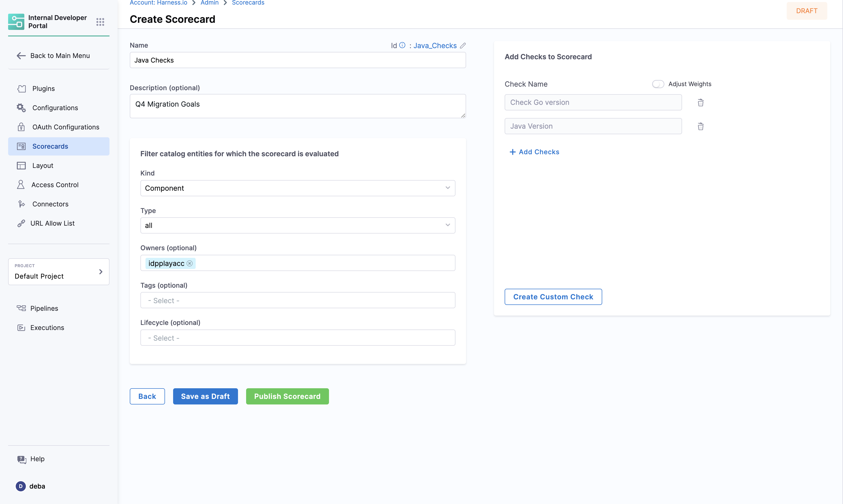The height and width of the screenshot is (504, 843).
Task: Click Publish Scorecard button
Action: 287,396
